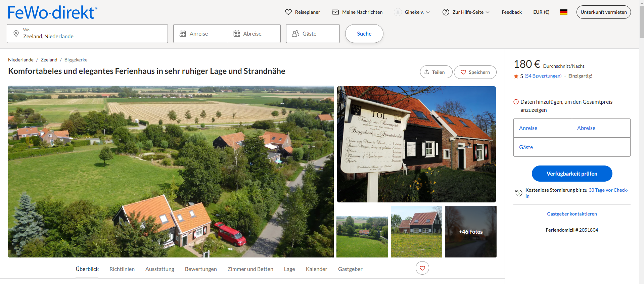Click the location pin icon in search

click(x=16, y=34)
